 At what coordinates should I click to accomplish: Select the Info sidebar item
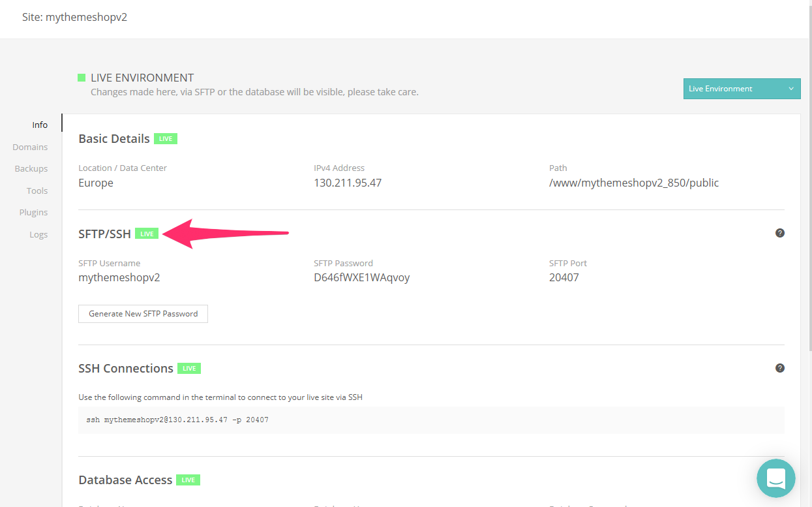click(x=40, y=124)
